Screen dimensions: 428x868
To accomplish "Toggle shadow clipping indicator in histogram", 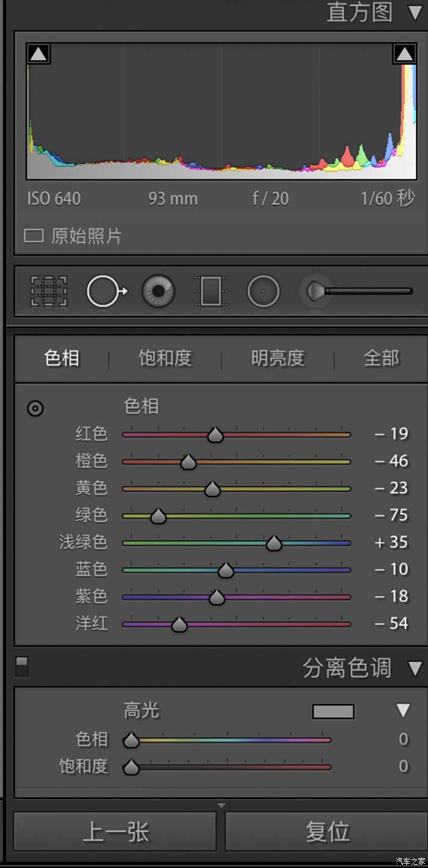I will click(38, 54).
